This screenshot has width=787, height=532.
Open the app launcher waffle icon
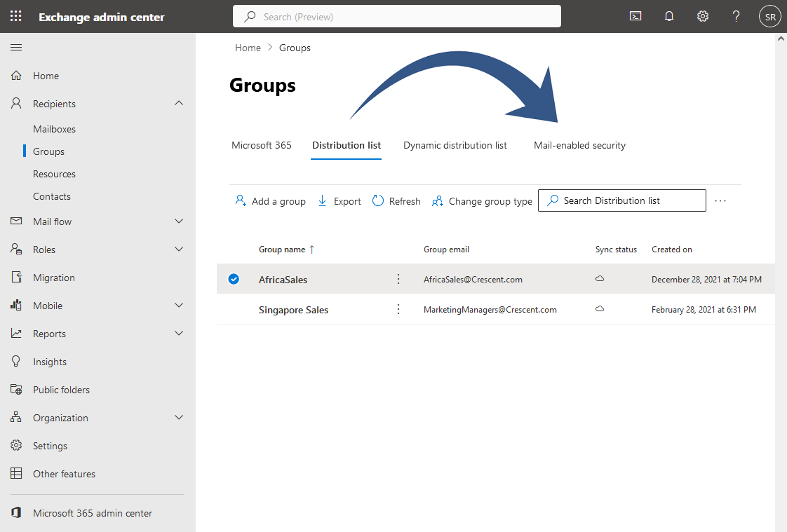click(x=15, y=15)
